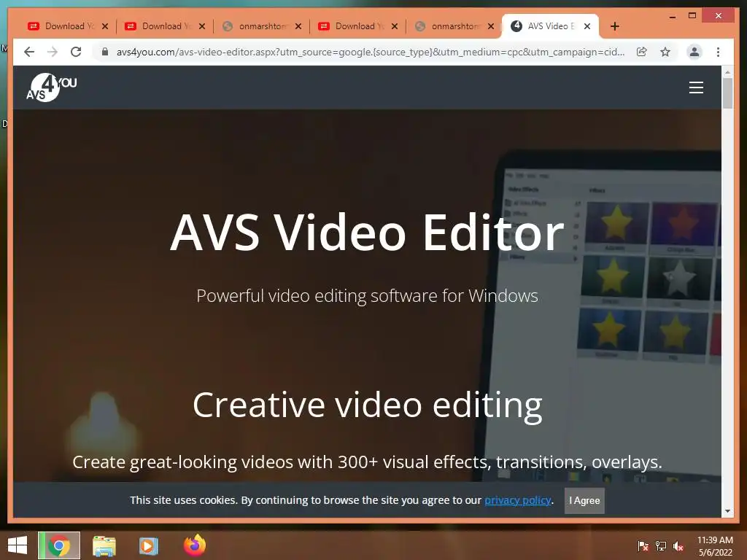This screenshot has width=747, height=560.
Task: Maximize the Chrome window
Action: [x=692, y=16]
